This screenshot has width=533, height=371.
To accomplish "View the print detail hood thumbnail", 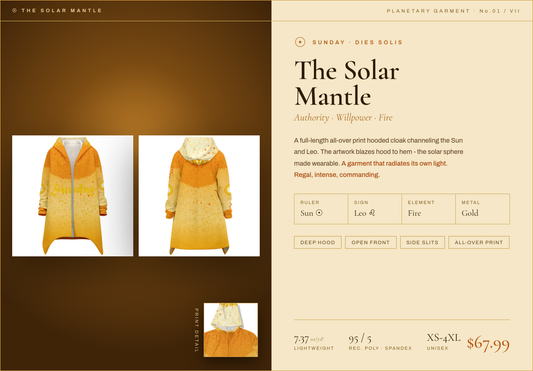I will (x=231, y=330).
